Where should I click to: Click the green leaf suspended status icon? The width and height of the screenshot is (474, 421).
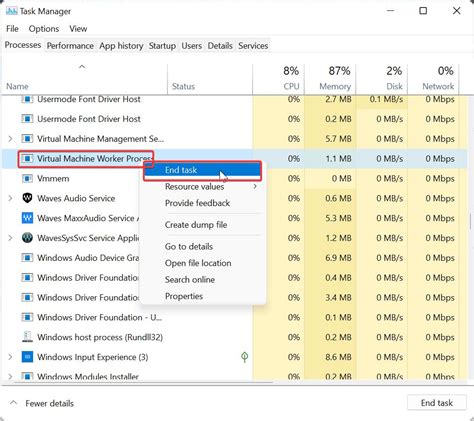[x=244, y=357]
